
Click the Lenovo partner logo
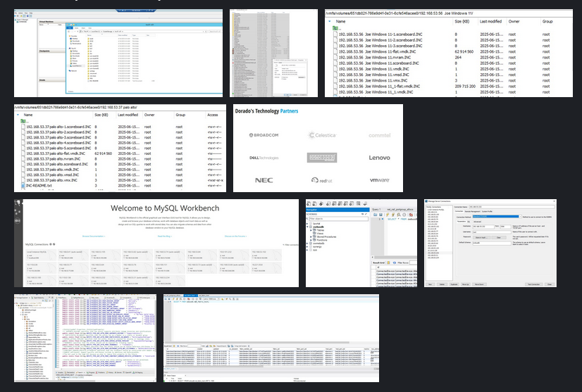[379, 158]
